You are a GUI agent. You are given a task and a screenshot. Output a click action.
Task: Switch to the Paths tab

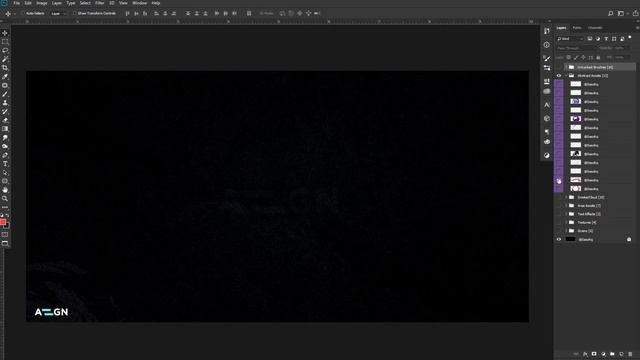[577, 28]
